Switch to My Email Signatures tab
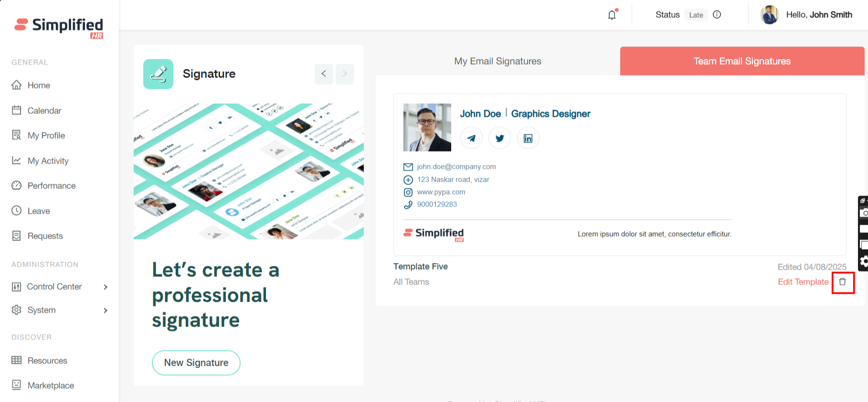The image size is (868, 402). pos(498,61)
